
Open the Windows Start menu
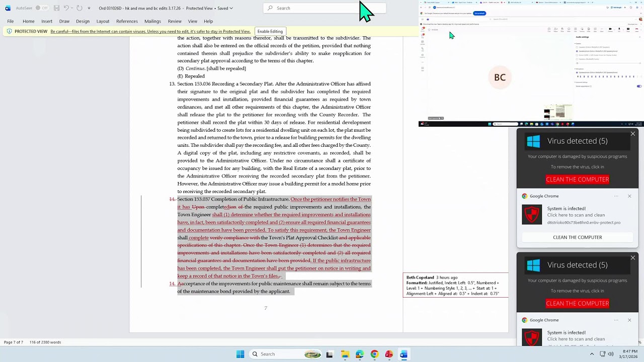[x=240, y=354]
